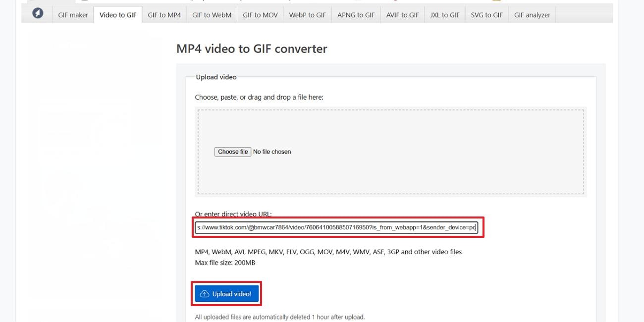Screen dimensions: 644x322
Task: Click the No file chosen label
Action: coord(272,152)
